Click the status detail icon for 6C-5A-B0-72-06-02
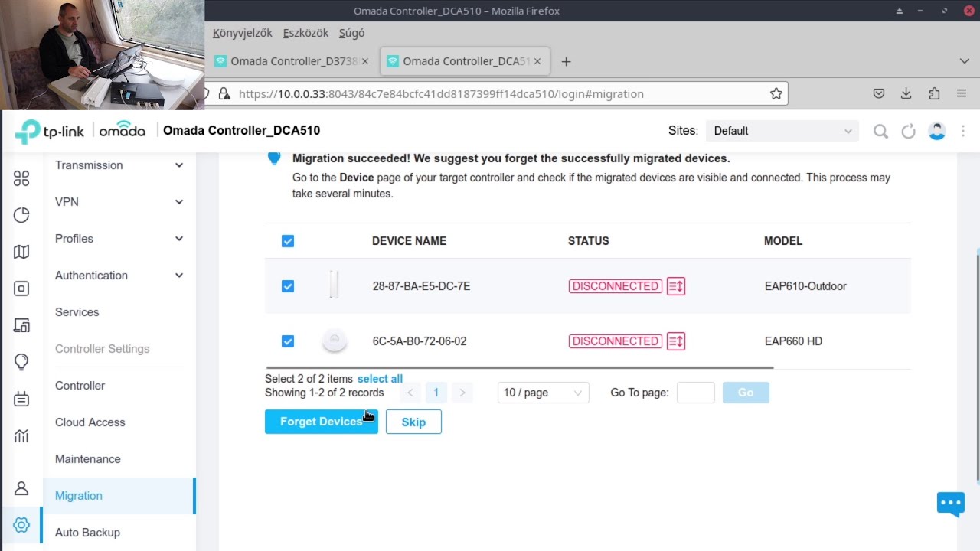The width and height of the screenshot is (980, 551). point(676,341)
